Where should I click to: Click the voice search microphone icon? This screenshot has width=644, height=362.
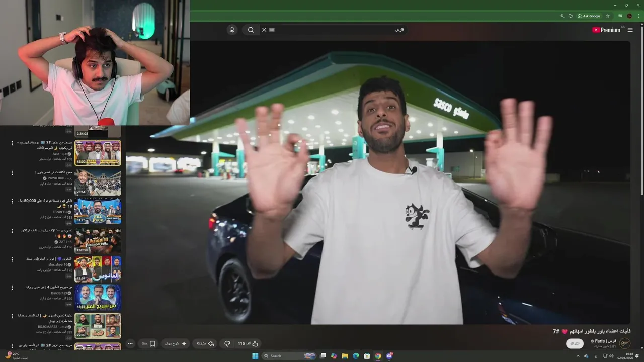tap(232, 30)
